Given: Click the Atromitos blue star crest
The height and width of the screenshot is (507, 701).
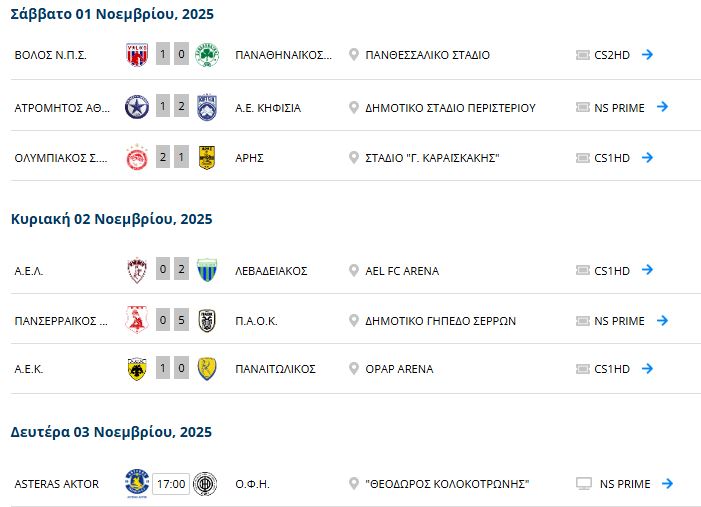Looking at the screenshot, I should coord(136,107).
